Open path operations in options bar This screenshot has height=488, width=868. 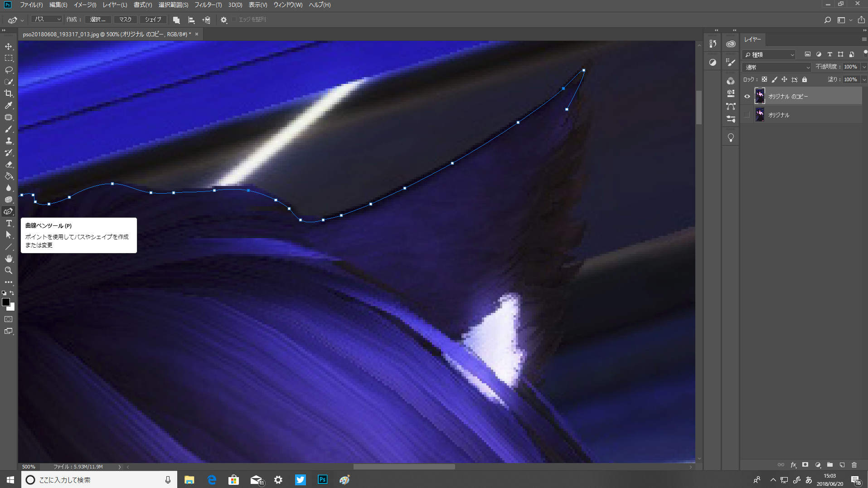(x=176, y=20)
